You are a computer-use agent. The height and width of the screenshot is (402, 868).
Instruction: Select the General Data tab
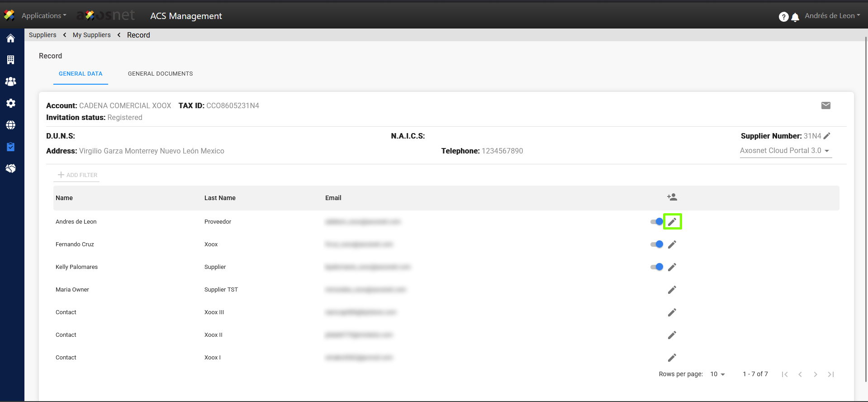coord(81,74)
